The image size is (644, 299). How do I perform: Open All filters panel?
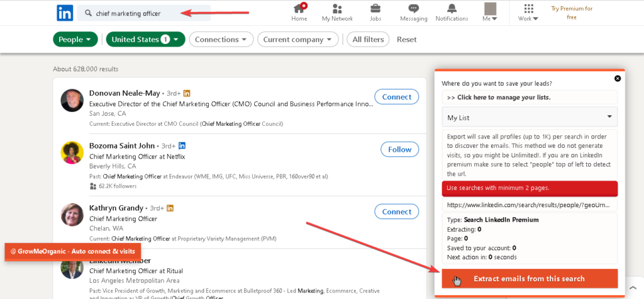tap(368, 40)
